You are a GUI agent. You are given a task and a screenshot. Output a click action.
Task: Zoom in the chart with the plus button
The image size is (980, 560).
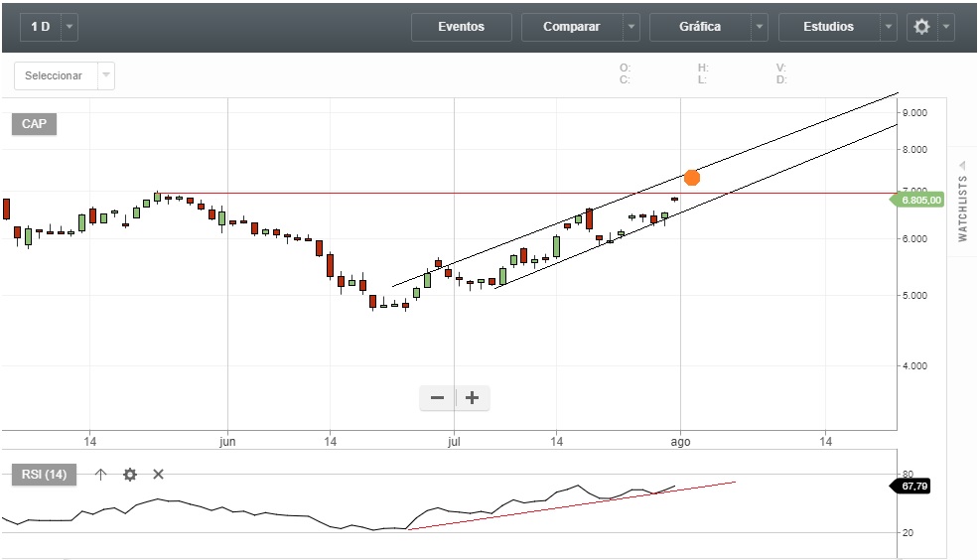tap(473, 397)
